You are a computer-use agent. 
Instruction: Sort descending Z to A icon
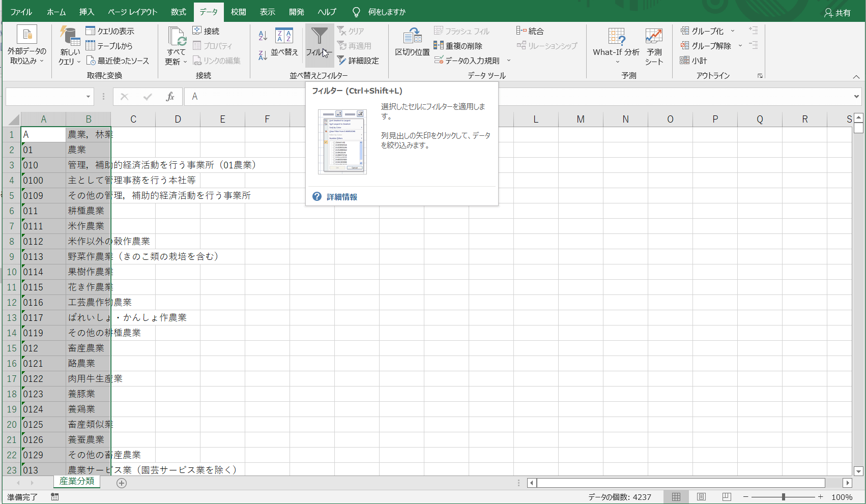(263, 55)
